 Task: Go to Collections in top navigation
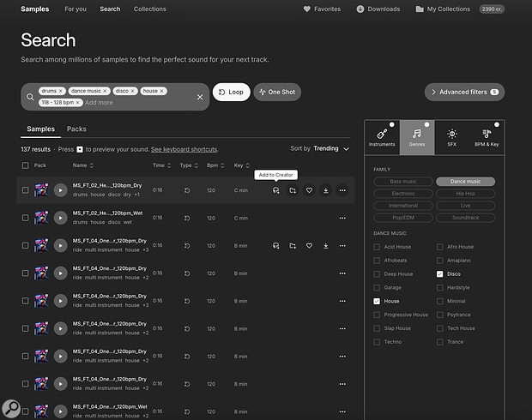point(150,9)
